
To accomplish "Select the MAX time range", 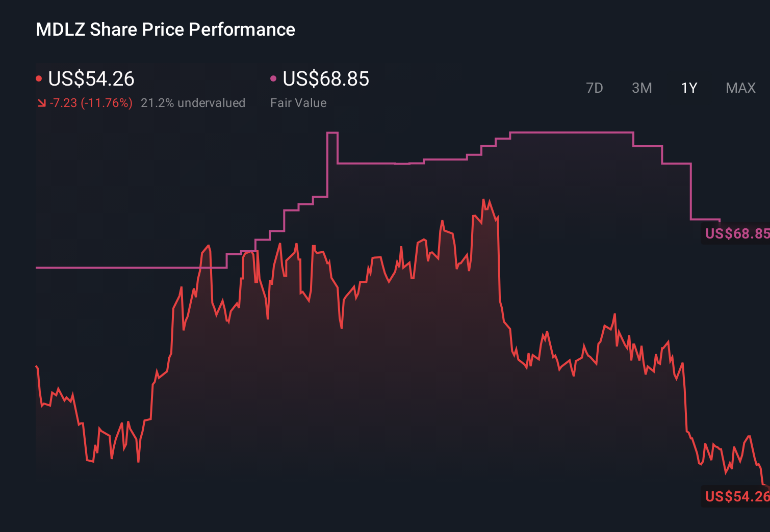I will pyautogui.click(x=740, y=88).
